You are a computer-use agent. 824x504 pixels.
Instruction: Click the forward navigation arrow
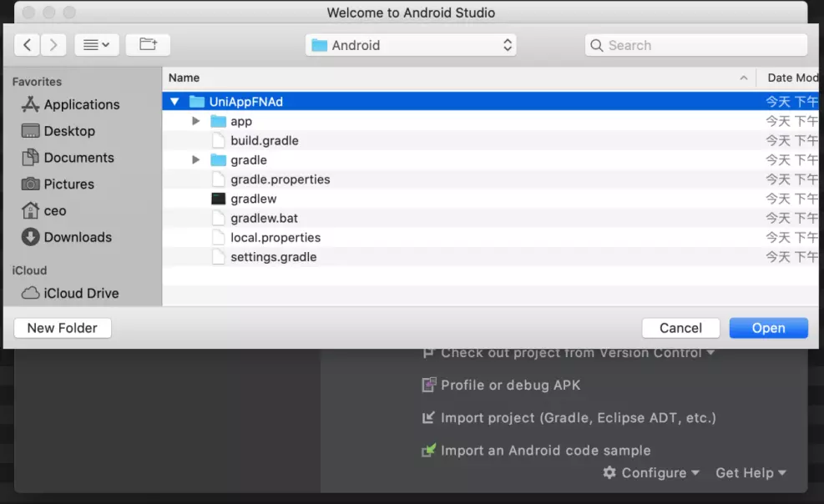pyautogui.click(x=53, y=45)
